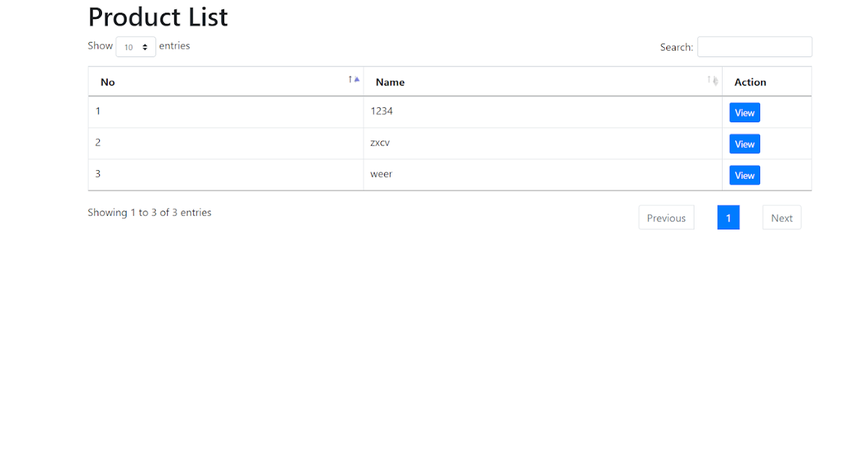Click the Next pagination button

click(x=781, y=217)
